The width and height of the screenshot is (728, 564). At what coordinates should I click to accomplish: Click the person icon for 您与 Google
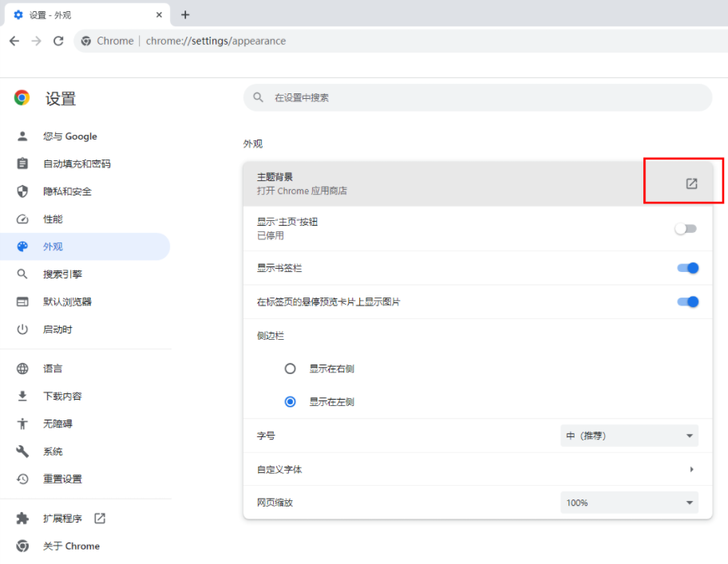(x=22, y=136)
